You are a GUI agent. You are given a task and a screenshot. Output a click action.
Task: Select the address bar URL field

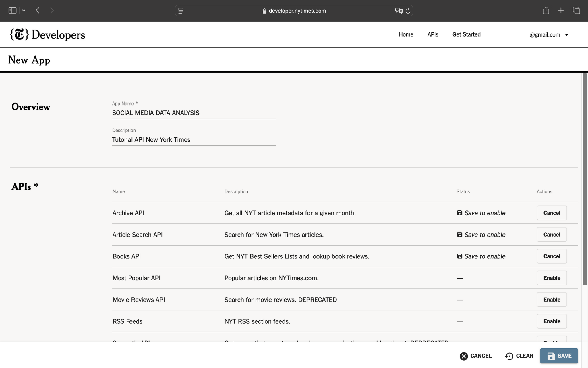pyautogui.click(x=294, y=11)
